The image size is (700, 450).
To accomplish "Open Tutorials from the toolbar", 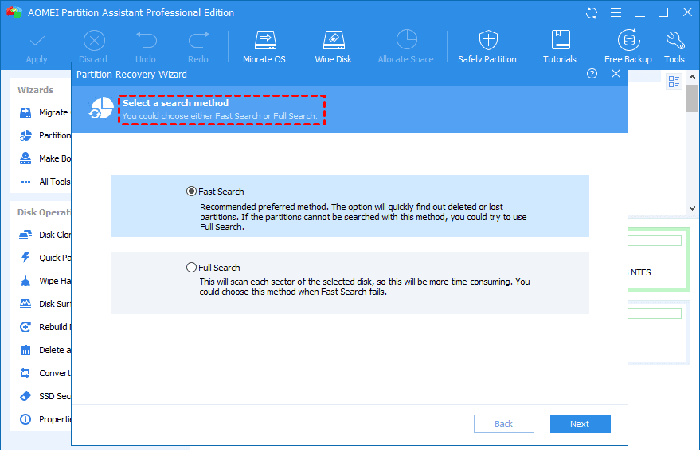I will click(x=560, y=47).
